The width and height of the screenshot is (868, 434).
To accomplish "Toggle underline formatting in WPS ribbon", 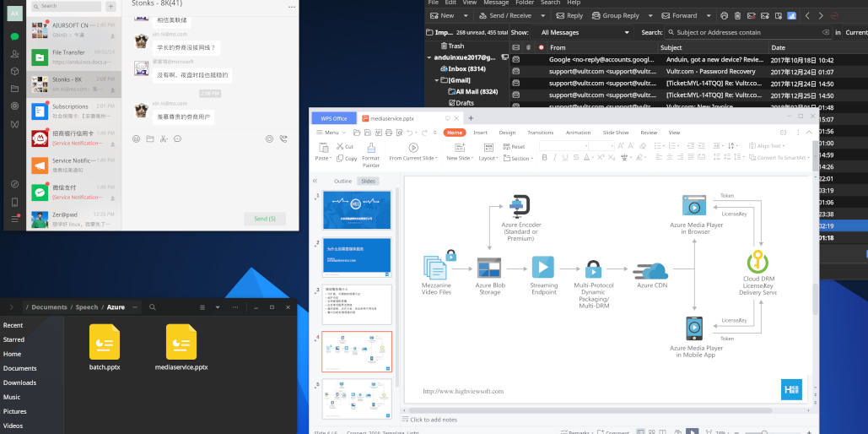I will (566, 158).
